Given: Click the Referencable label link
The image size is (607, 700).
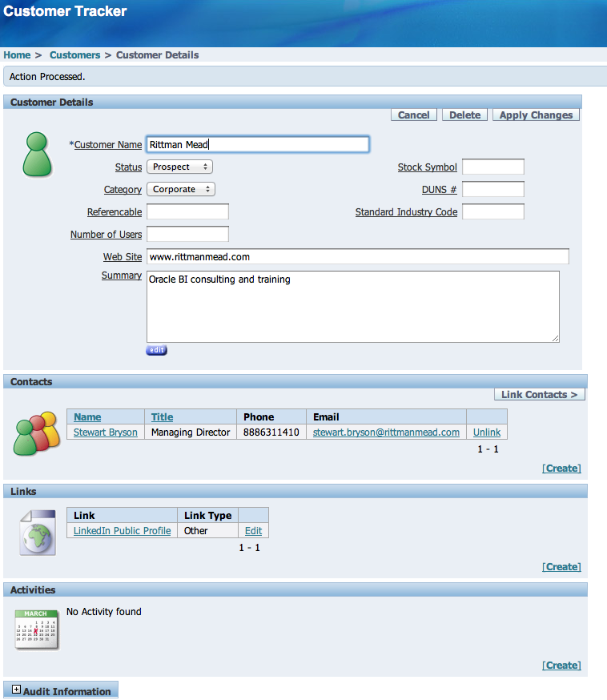Looking at the screenshot, I should click(115, 211).
